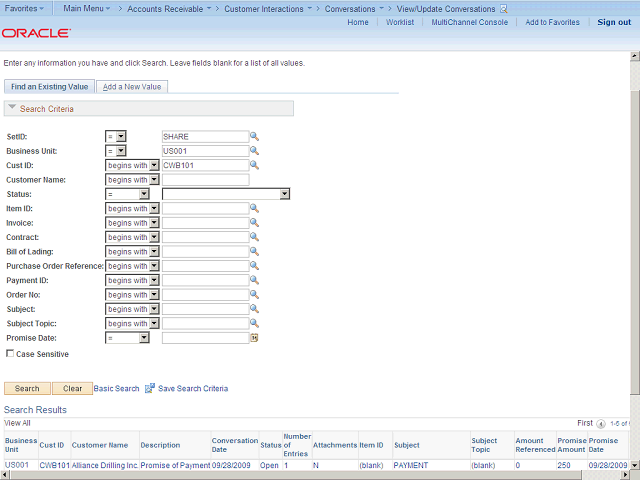Open lookup for Bill of Lading field
This screenshot has width=640, height=480.
tap(254, 251)
